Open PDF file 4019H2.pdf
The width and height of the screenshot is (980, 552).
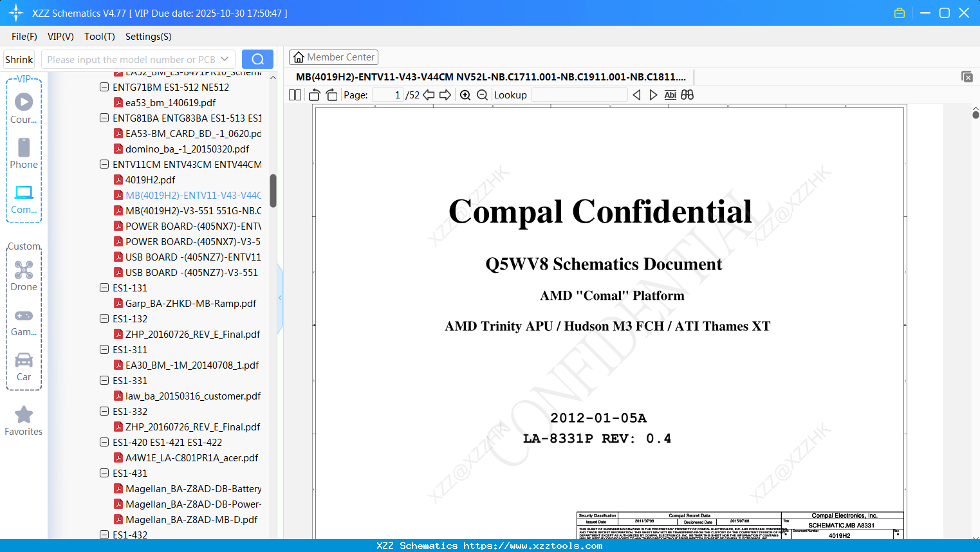[150, 179]
